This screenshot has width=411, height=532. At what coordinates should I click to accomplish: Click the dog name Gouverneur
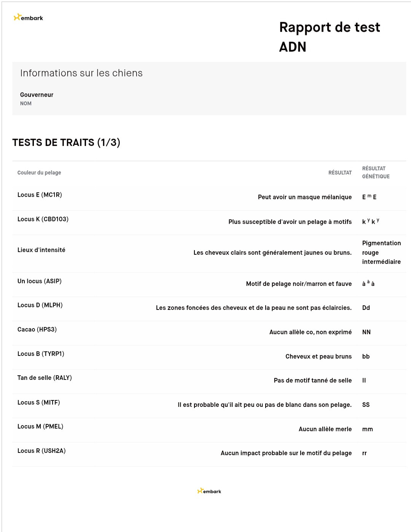click(37, 95)
